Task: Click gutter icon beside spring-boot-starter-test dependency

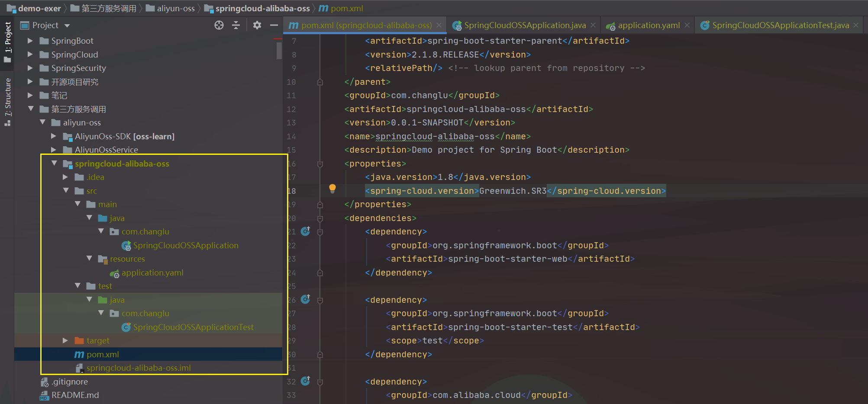Action: [306, 299]
